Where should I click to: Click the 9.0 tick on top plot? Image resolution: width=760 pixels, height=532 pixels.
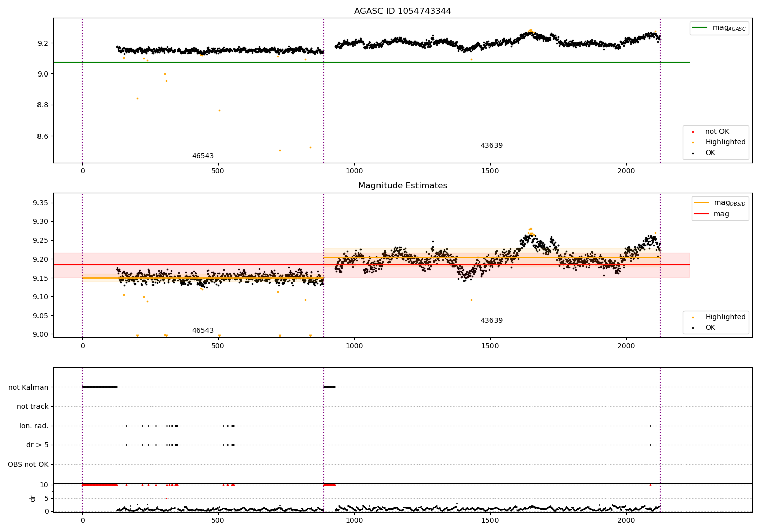tap(43, 74)
